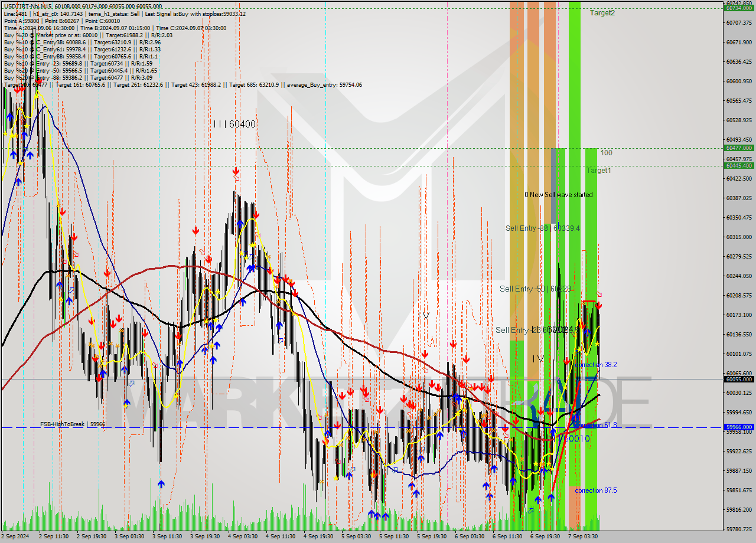The image size is (756, 543).
Task: Click the '0 New Sell wave started' annotation
Action: pos(559,195)
